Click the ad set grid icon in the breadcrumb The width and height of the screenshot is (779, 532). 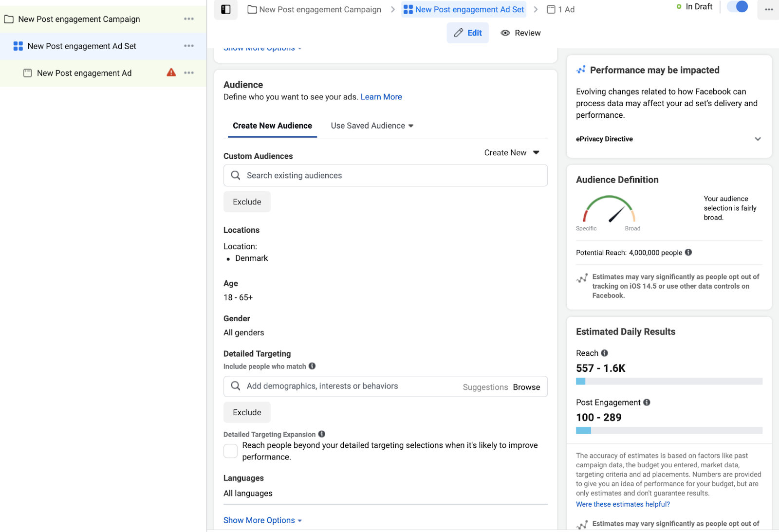[408, 9]
